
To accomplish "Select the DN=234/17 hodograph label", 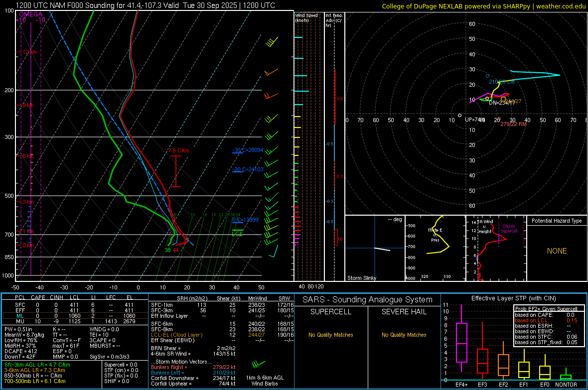I will coord(502,103).
